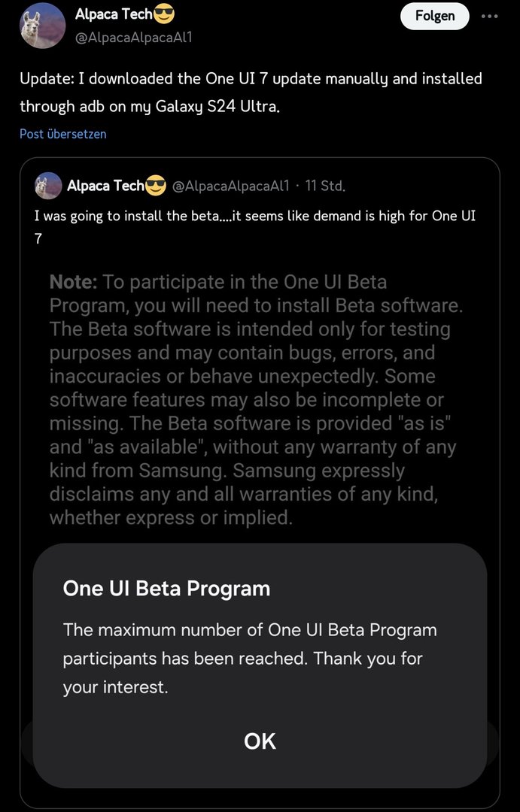
Task: Click the small avatar in quoted post
Action: click(48, 186)
